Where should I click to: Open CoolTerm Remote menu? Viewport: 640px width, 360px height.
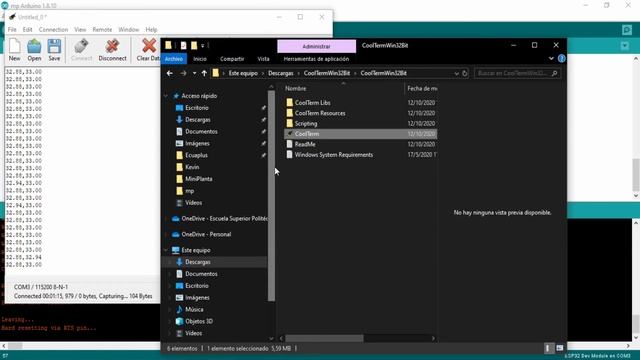tap(102, 29)
